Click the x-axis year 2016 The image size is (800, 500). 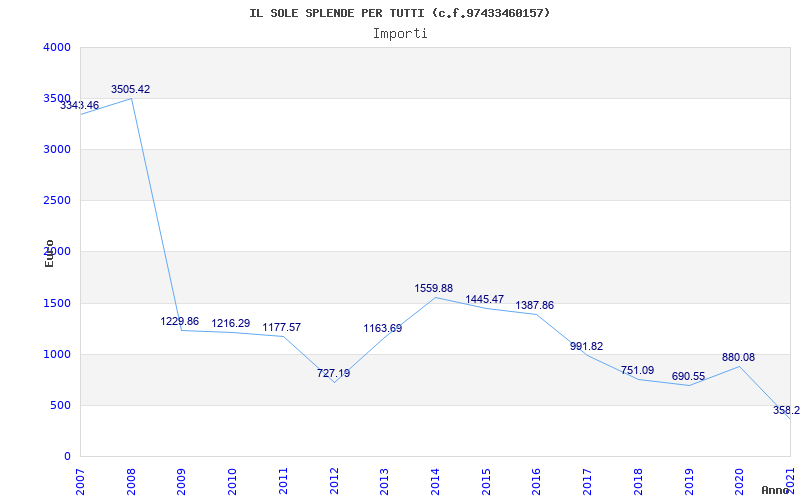pos(537,481)
